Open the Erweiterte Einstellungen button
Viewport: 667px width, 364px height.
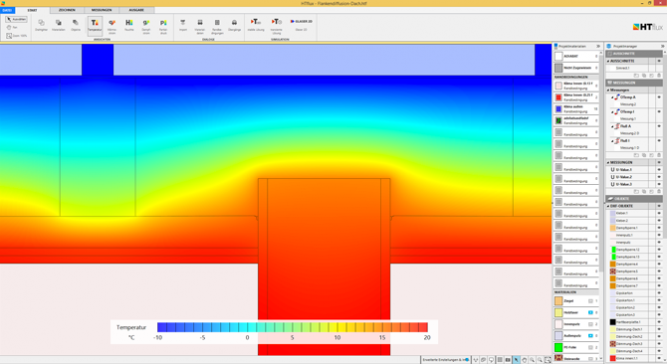[446, 360]
